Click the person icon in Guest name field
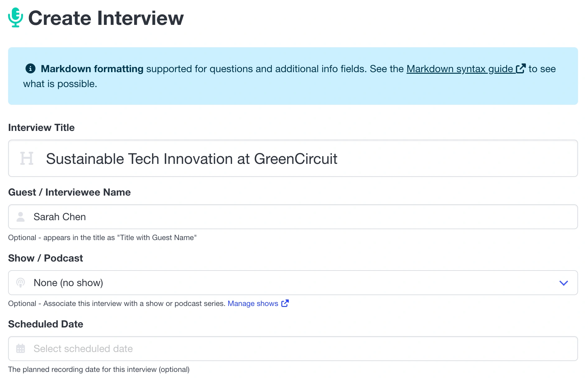 pyautogui.click(x=21, y=217)
